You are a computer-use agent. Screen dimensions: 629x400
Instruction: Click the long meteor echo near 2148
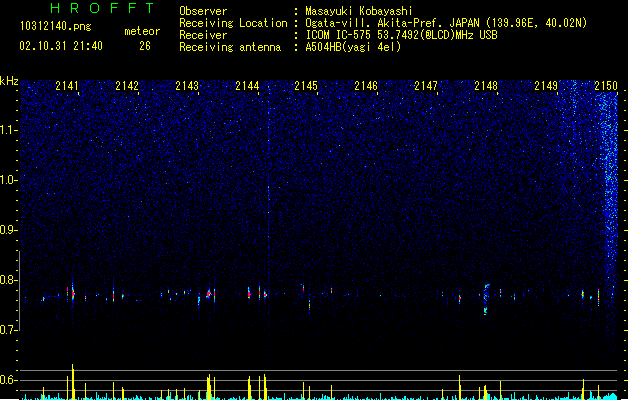click(x=486, y=299)
